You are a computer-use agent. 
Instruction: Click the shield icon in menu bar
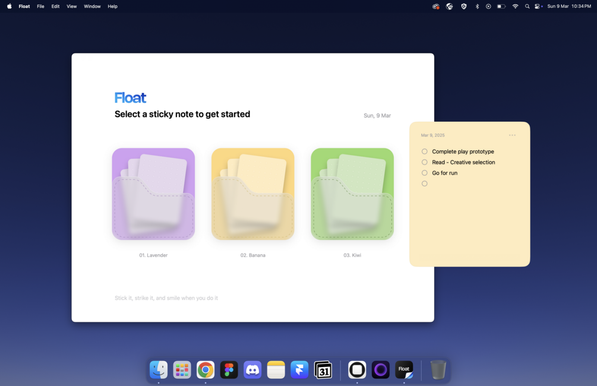coord(464,6)
